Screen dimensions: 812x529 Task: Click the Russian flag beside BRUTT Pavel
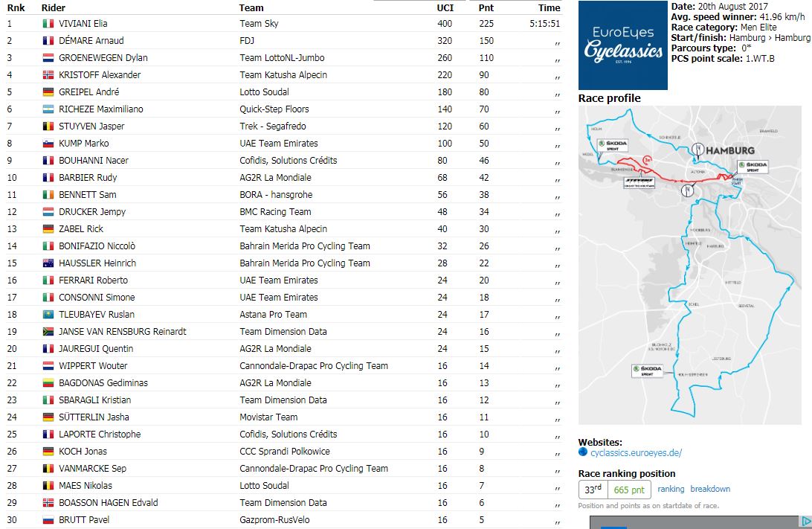click(48, 519)
